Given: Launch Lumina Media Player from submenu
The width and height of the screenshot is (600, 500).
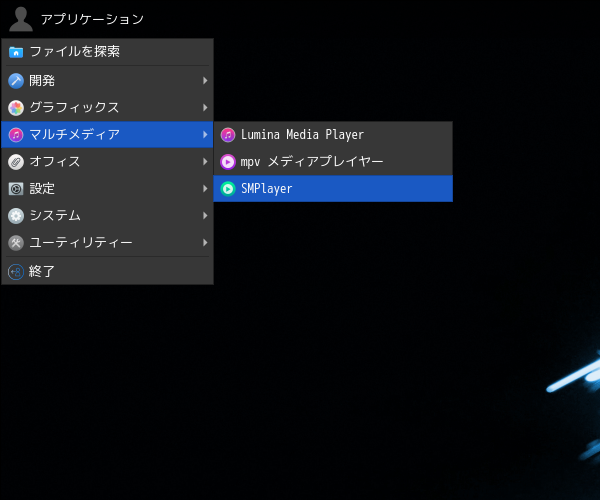Looking at the screenshot, I should pyautogui.click(x=333, y=135).
